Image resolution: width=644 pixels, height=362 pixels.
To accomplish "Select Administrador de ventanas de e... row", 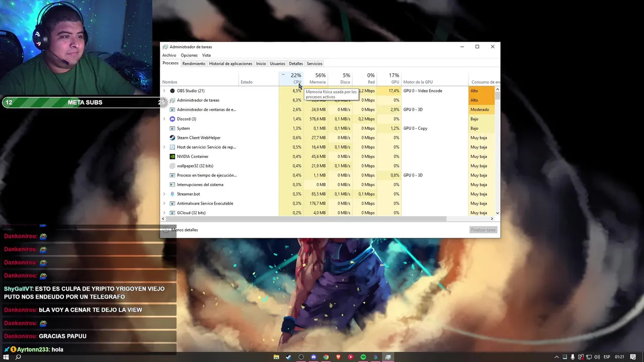I will (328, 110).
